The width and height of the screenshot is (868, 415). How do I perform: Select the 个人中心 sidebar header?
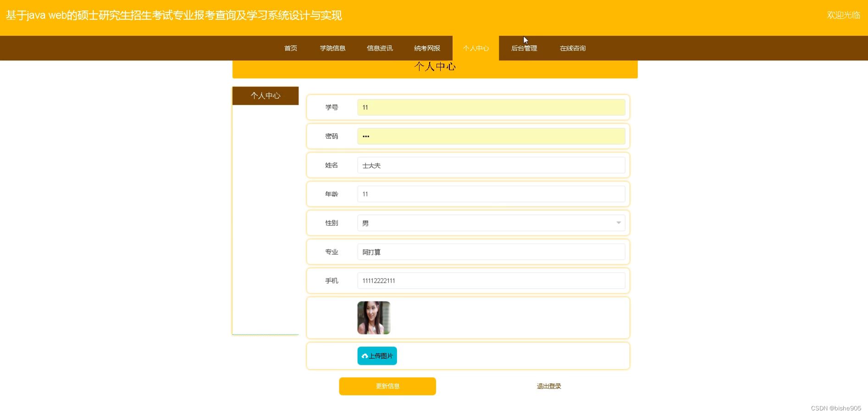pyautogui.click(x=265, y=96)
